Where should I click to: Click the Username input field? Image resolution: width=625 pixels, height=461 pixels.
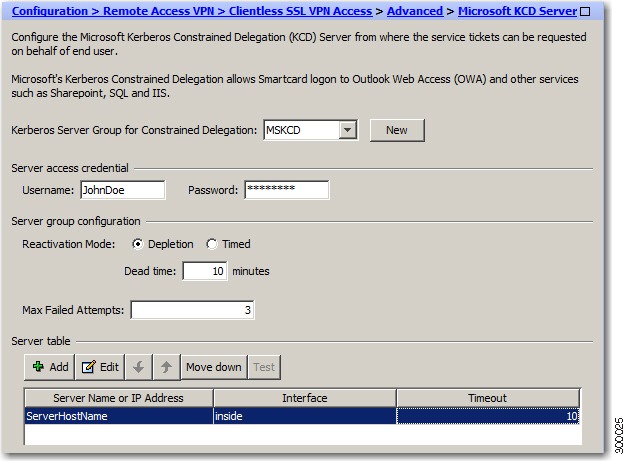122,190
